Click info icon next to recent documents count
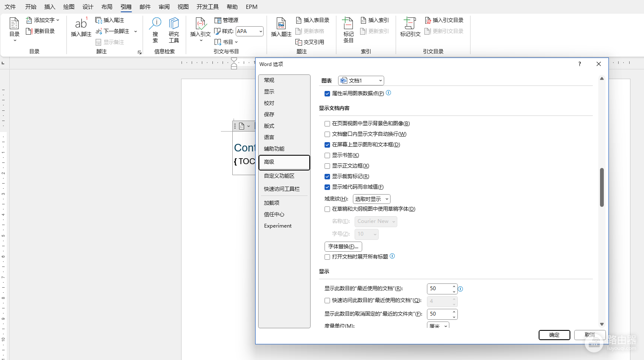Screen dimensions: 644x360 pyautogui.click(x=460, y=289)
